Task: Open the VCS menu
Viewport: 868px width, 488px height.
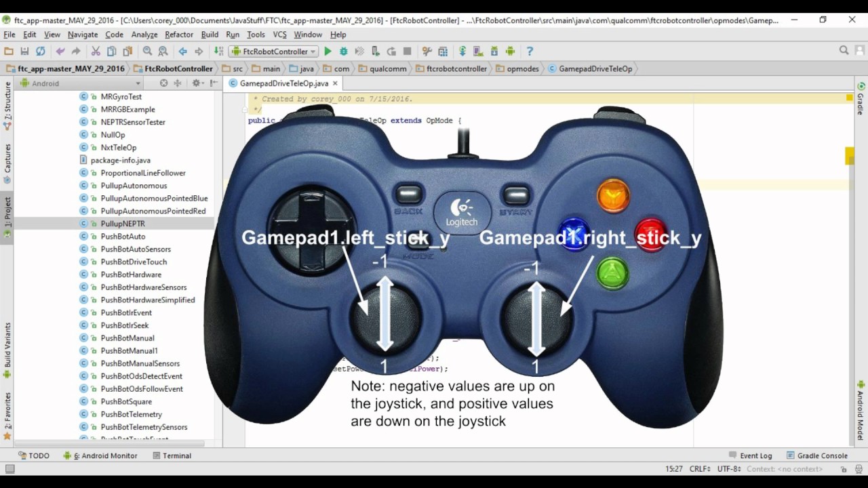Action: click(x=279, y=35)
